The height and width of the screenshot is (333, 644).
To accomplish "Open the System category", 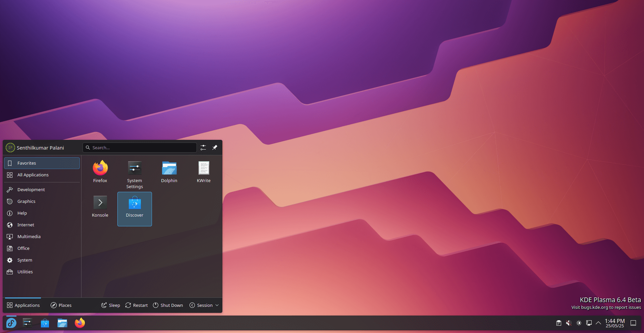I will click(42, 260).
